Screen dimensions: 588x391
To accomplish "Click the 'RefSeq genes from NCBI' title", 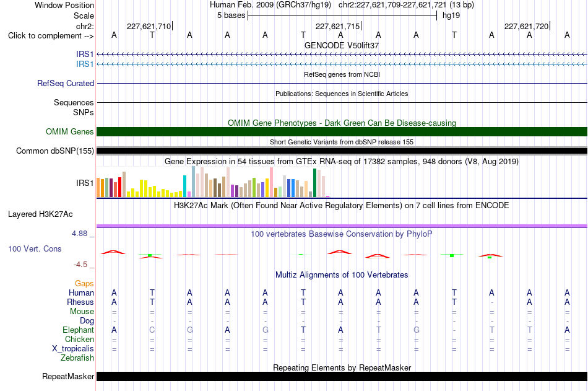I will pyautogui.click(x=342, y=74).
